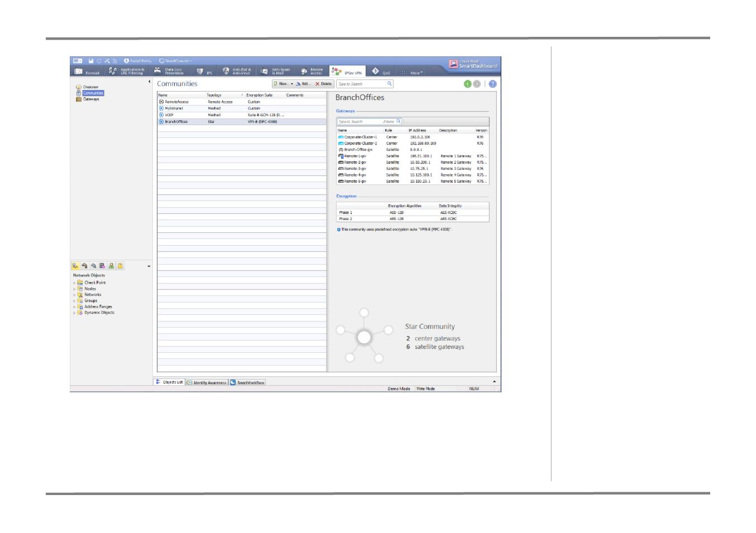Switch to Objects List bottom tab
Viewport: 756px width, 533px height.
[169, 382]
